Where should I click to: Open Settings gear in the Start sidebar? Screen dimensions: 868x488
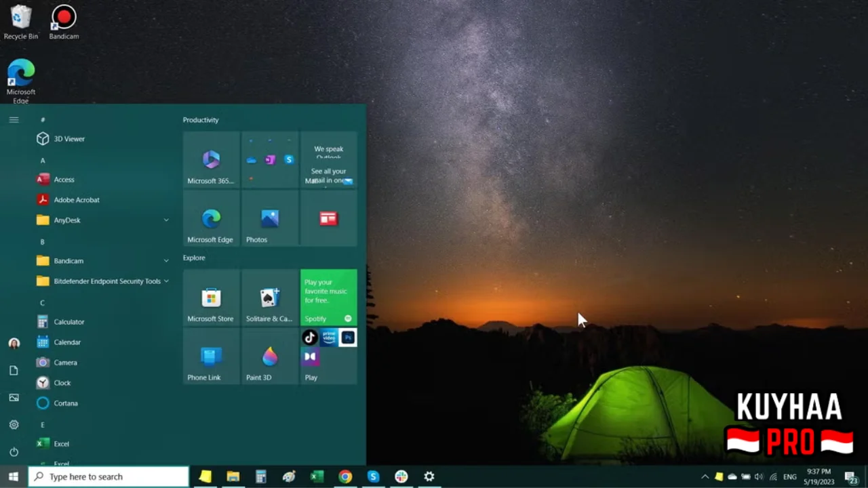(14, 425)
